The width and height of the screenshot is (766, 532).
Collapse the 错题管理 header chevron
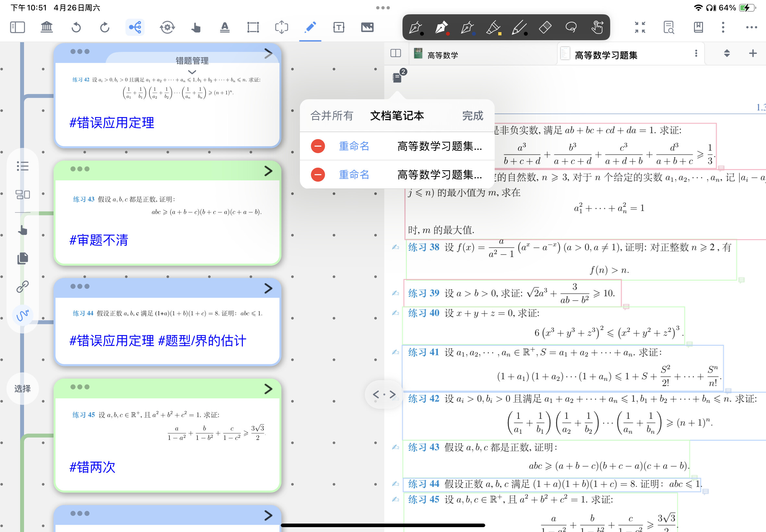(x=192, y=72)
